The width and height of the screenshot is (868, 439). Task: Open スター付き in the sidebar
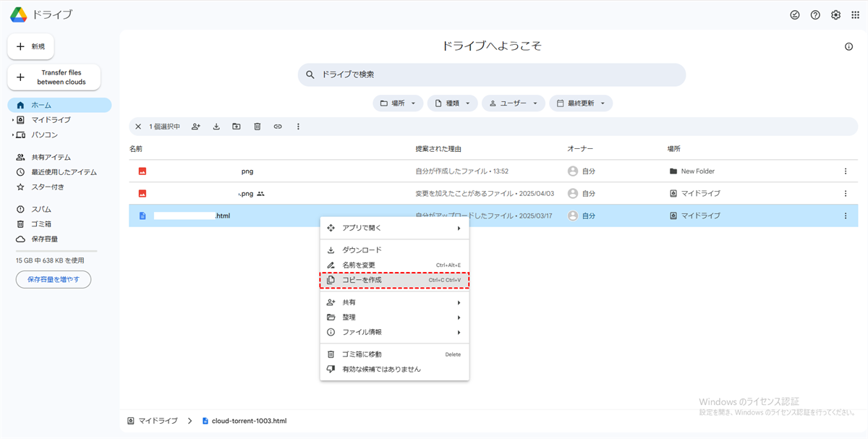[x=48, y=187]
